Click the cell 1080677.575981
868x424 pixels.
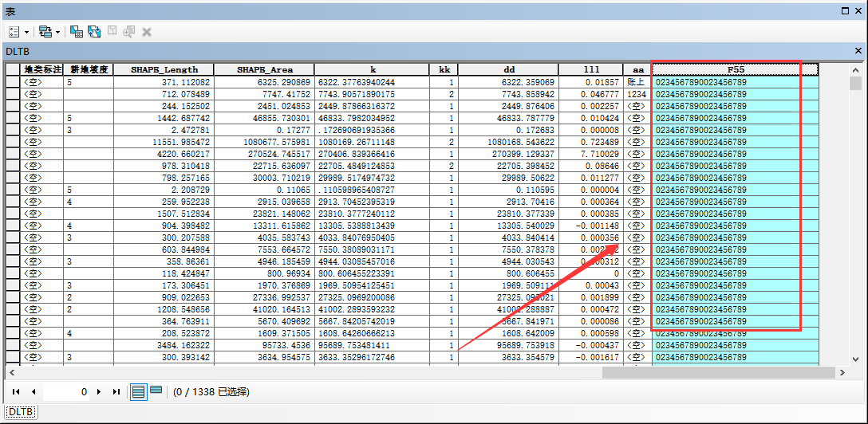point(264,142)
